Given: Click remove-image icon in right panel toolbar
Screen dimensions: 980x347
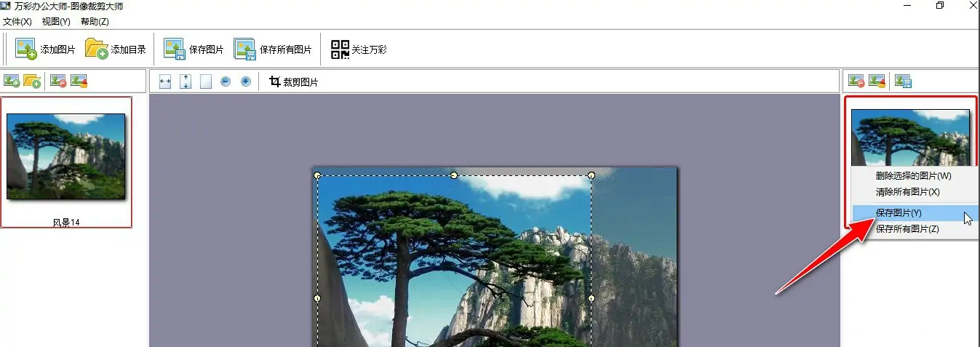Looking at the screenshot, I should (x=857, y=81).
